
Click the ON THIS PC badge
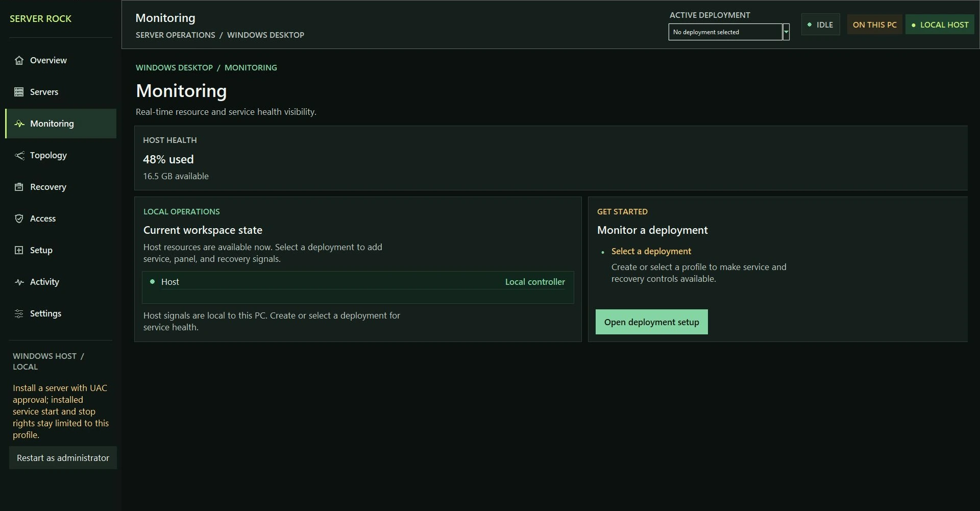point(874,25)
